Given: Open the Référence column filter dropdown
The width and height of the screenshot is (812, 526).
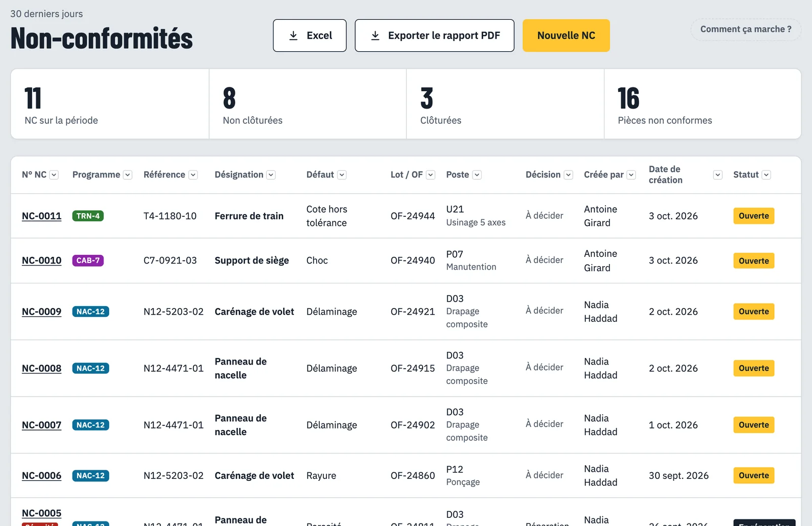Looking at the screenshot, I should pyautogui.click(x=193, y=175).
